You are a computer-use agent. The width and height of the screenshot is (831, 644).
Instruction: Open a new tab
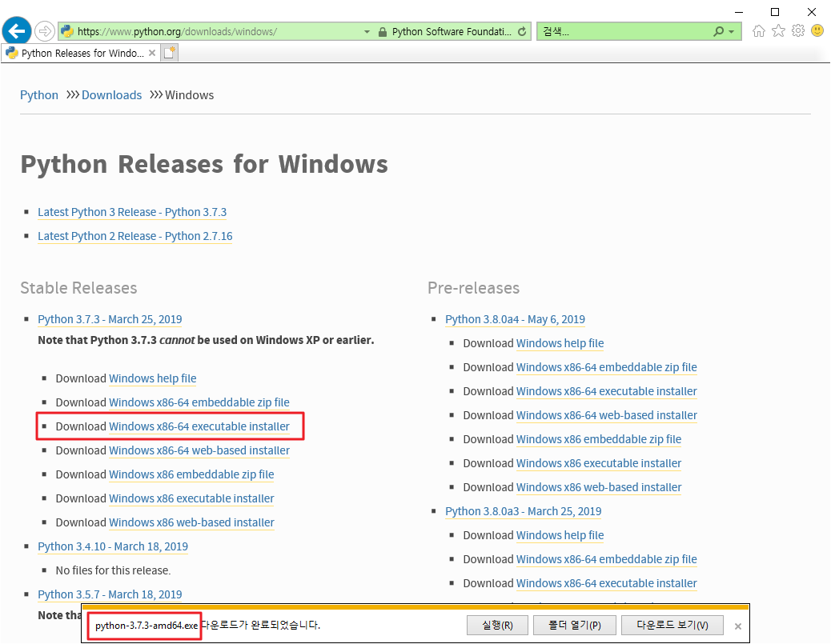[170, 53]
